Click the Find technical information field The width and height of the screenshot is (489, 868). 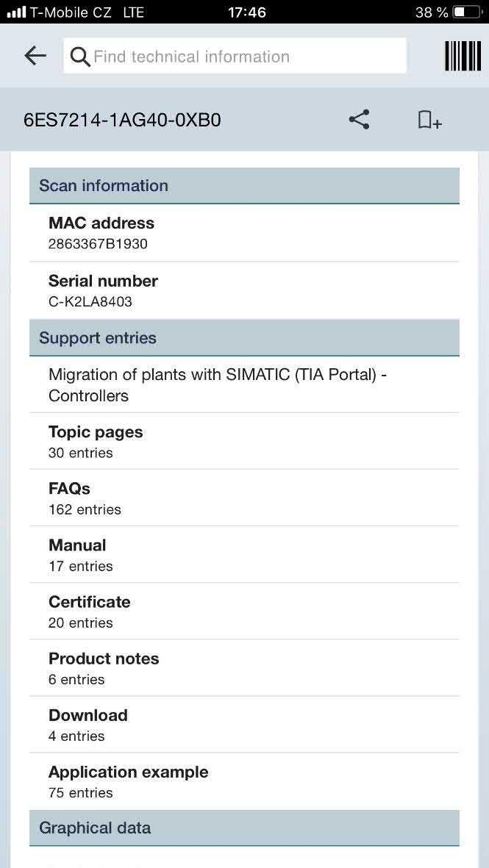pyautogui.click(x=235, y=55)
